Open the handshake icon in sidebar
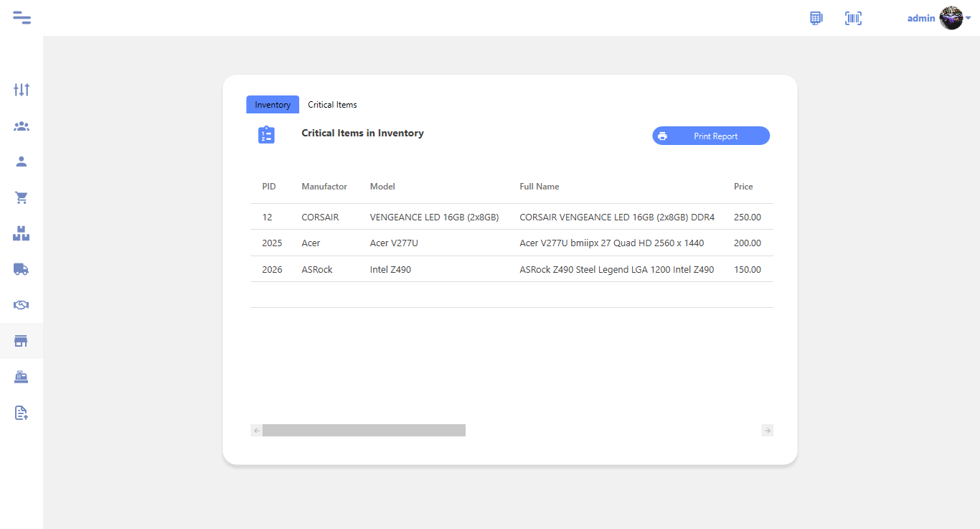 pos(22,305)
